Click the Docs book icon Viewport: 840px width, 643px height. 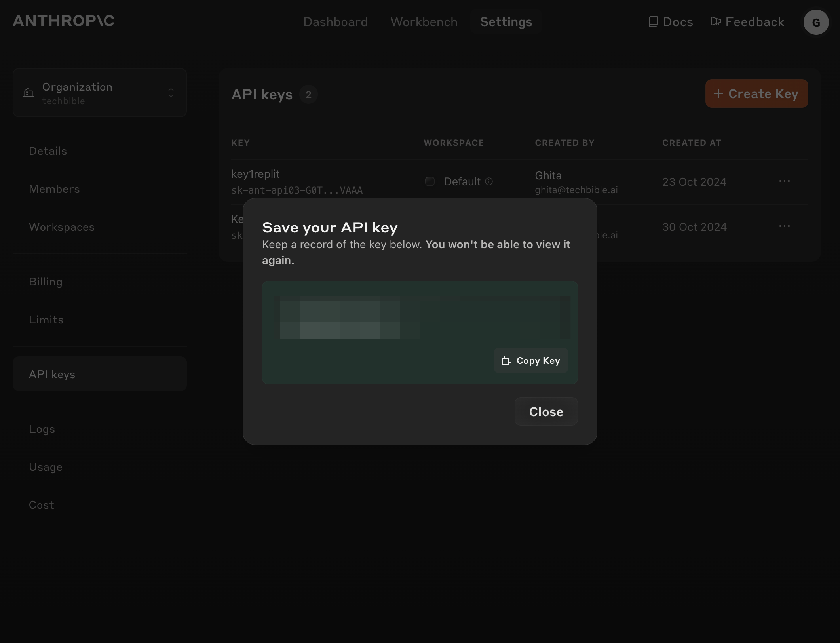click(653, 21)
